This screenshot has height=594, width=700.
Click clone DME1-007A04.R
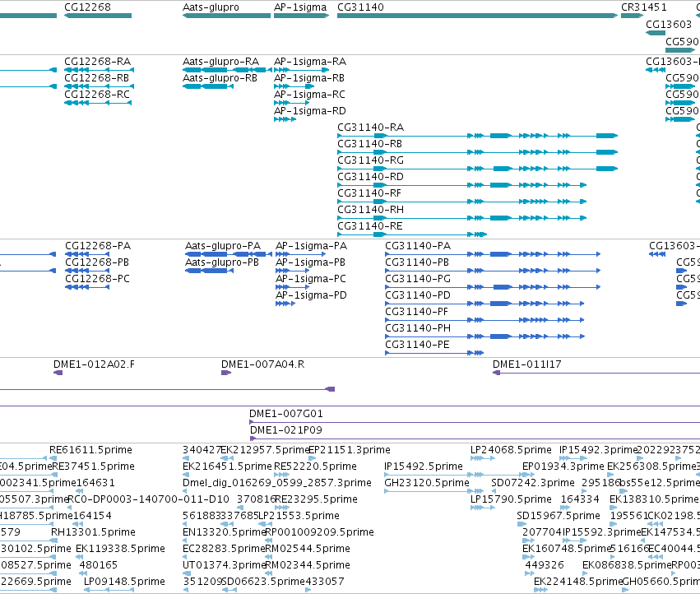(262, 364)
